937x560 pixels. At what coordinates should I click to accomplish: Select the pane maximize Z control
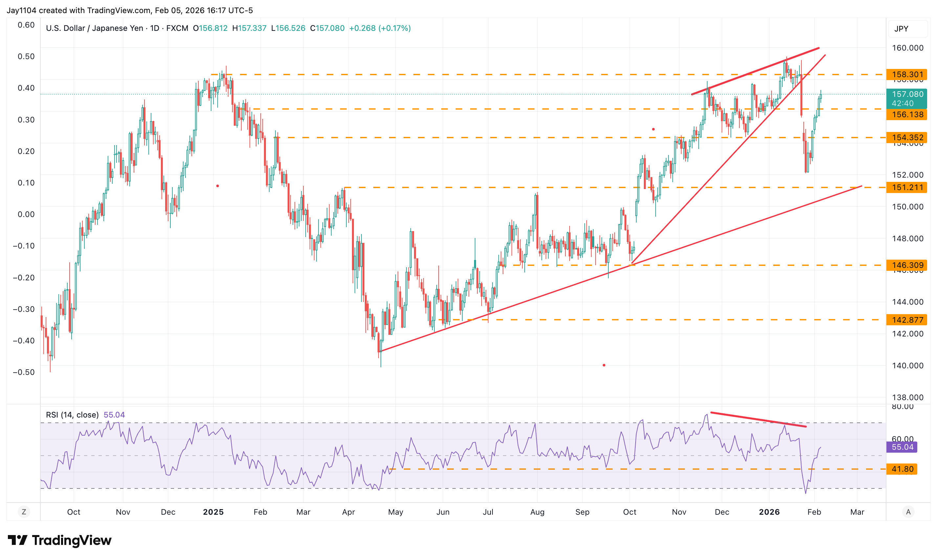point(24,512)
